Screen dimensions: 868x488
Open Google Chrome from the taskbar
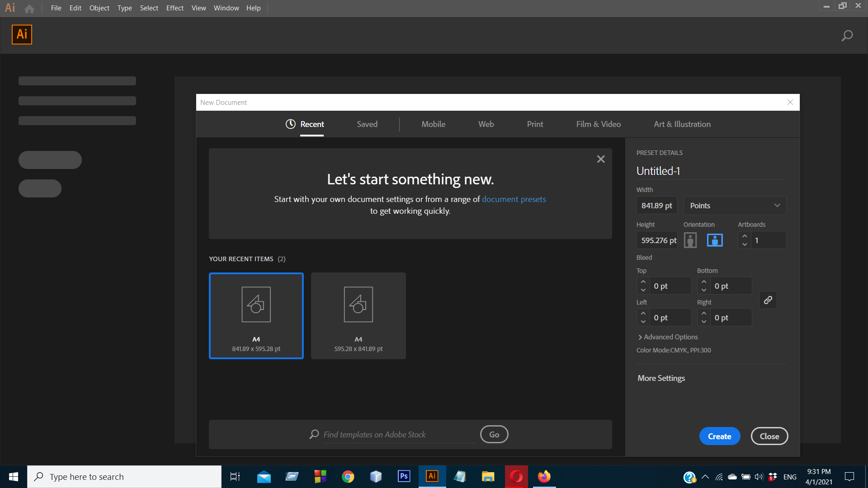coord(348,477)
